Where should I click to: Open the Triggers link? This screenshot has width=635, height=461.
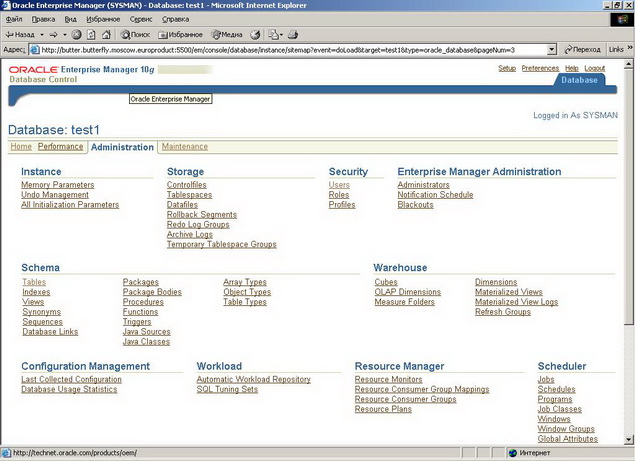click(x=137, y=322)
